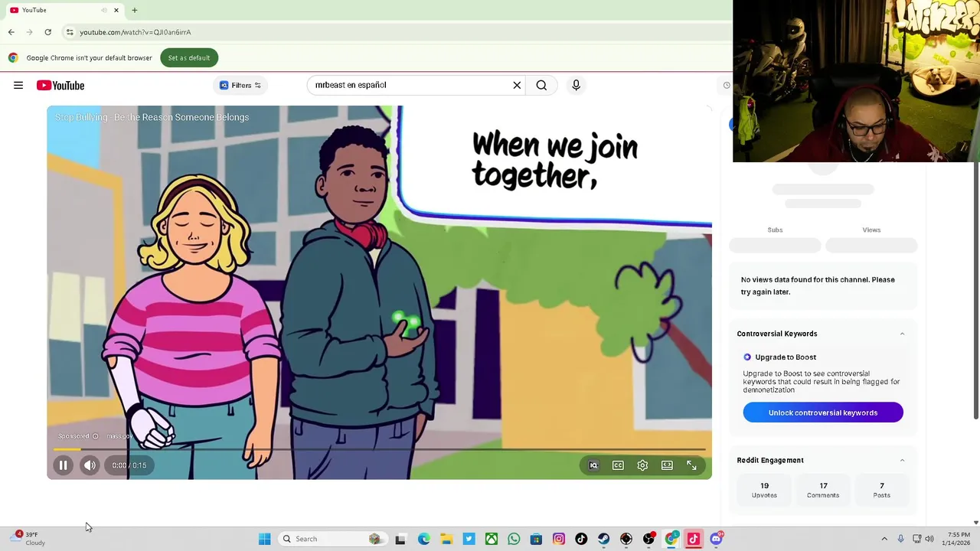
Task: Open a new Chrome tab
Action: (x=134, y=10)
